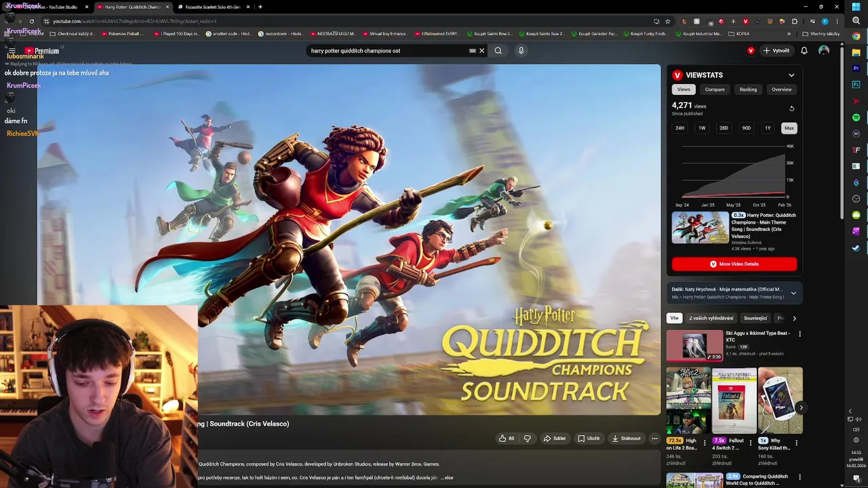
Task: Click the Stáhnout download button
Action: pyautogui.click(x=626, y=439)
